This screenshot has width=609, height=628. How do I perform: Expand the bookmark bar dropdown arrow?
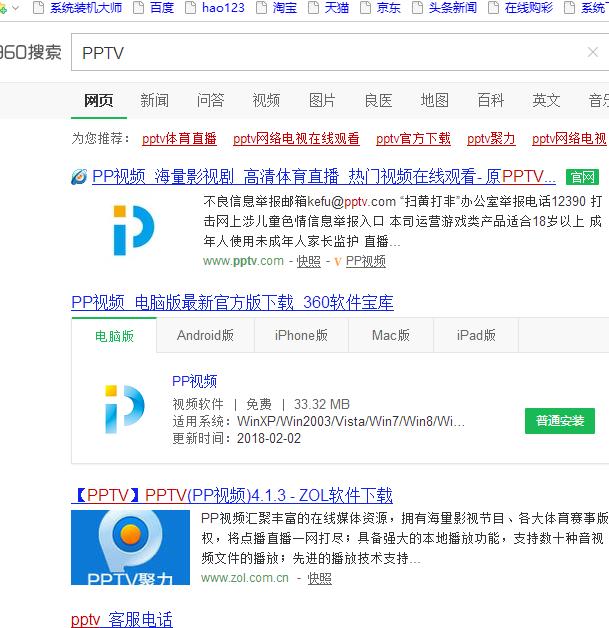[x=16, y=8]
